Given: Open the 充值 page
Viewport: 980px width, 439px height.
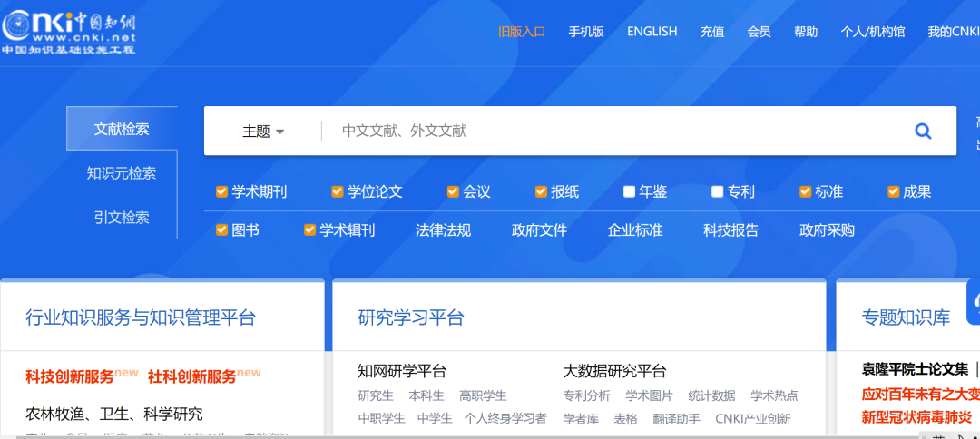Looking at the screenshot, I should 712,32.
